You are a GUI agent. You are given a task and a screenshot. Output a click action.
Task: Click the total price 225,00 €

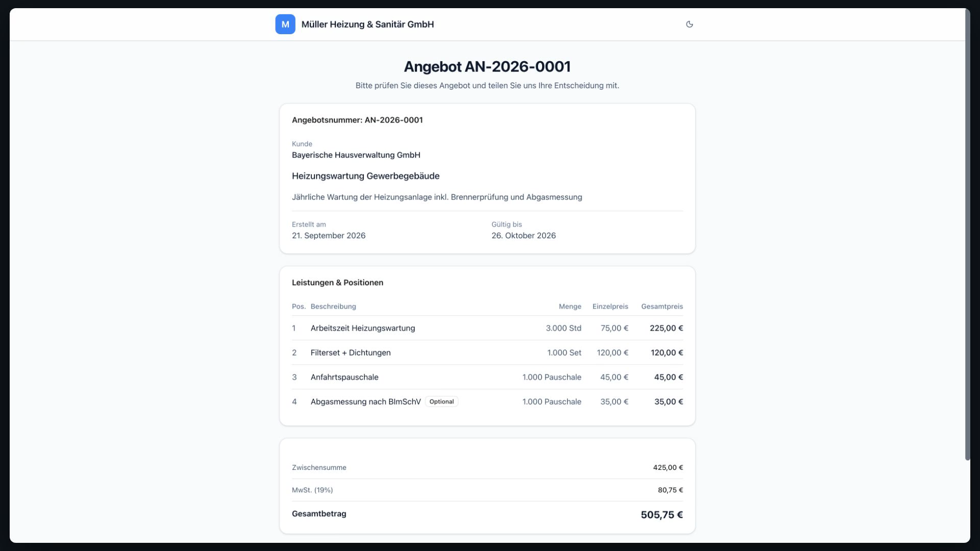[666, 328]
